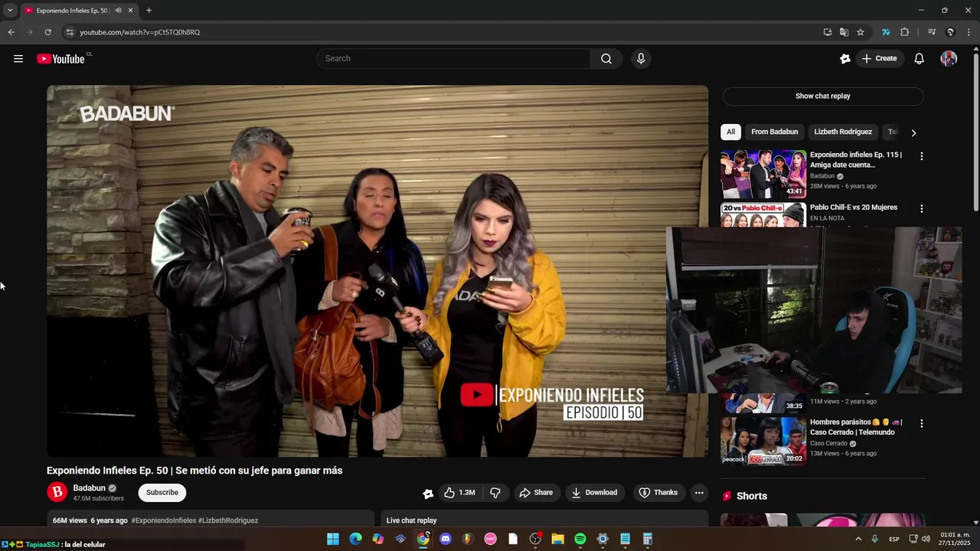Open File Explorer from the taskbar
This screenshot has height=551, width=980.
pos(557,539)
